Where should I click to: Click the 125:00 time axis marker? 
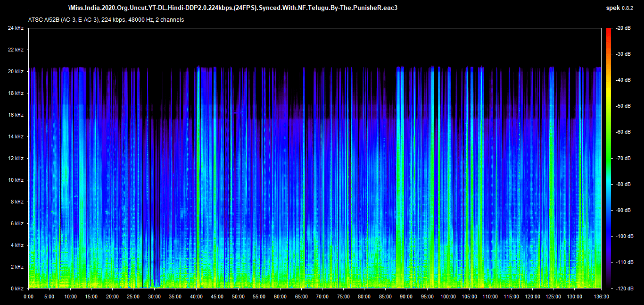pyautogui.click(x=553, y=297)
